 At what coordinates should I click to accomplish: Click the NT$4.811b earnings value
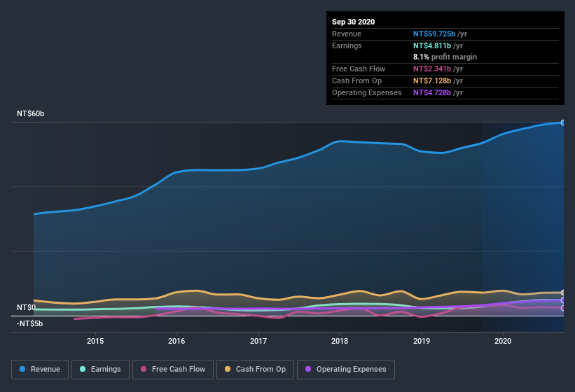click(x=432, y=45)
